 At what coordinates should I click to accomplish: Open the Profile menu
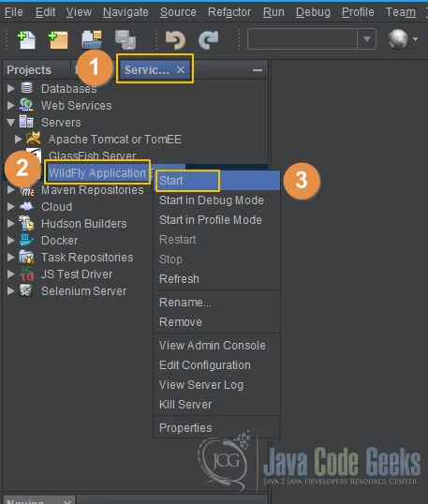[358, 12]
